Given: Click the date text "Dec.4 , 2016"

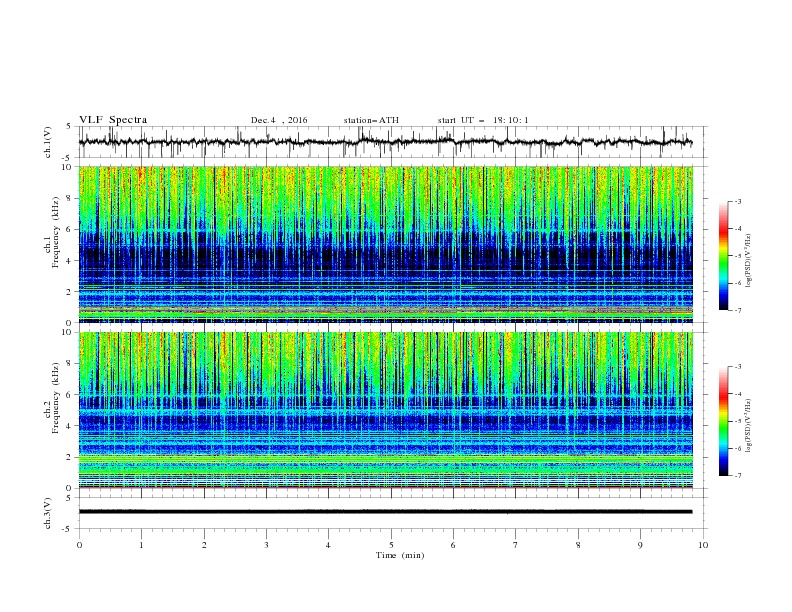Looking at the screenshot, I should 279,120.
